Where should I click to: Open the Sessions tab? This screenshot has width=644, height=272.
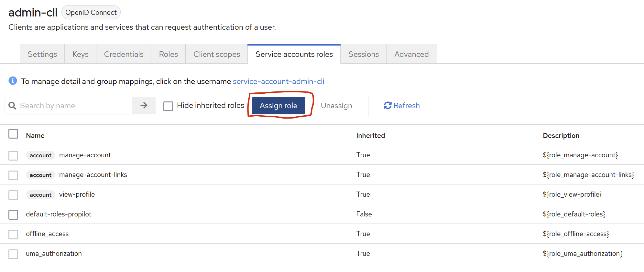[x=363, y=54]
